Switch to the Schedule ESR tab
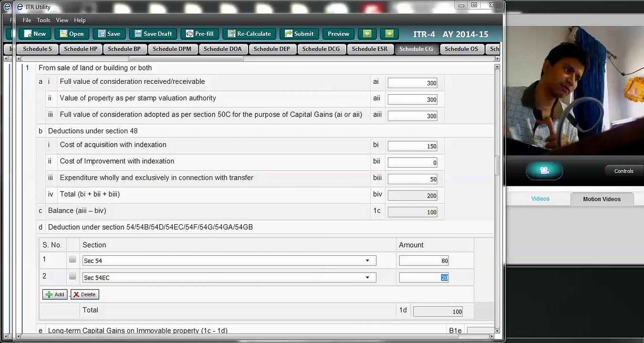Viewport: 644px width, 343px height. [x=370, y=49]
